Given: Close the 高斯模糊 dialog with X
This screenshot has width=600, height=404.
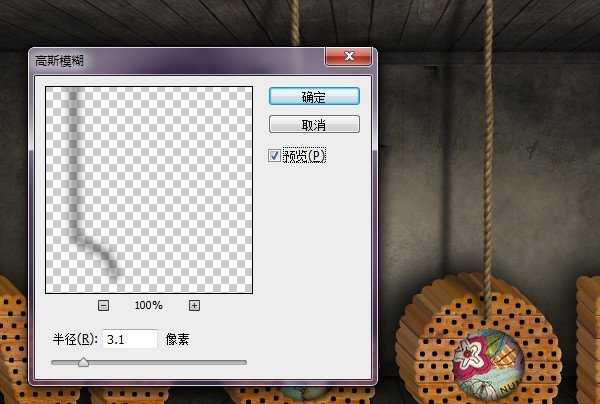Looking at the screenshot, I should [x=350, y=59].
